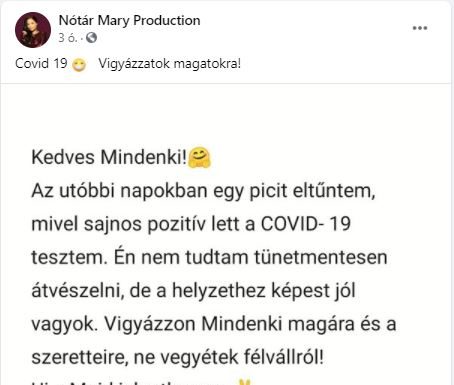Click the word szeretteire in the post
Image resolution: width=454 pixels, height=385 pixels.
coord(80,357)
